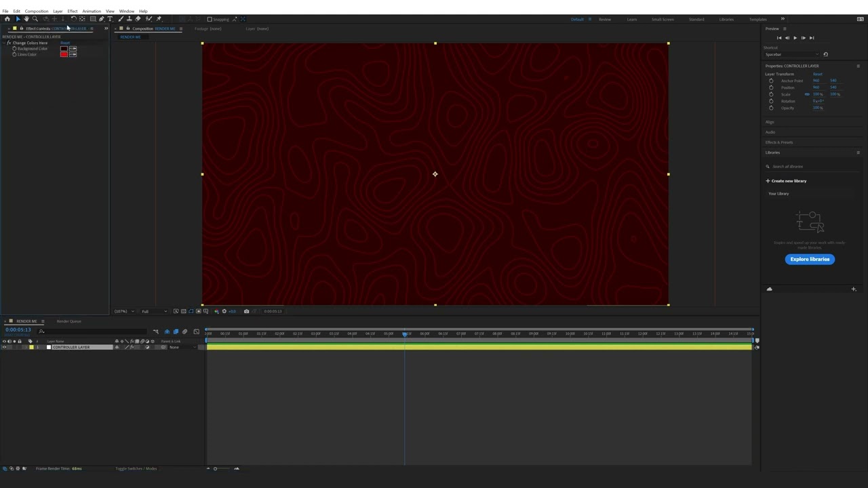Select the Brush tool

(121, 19)
